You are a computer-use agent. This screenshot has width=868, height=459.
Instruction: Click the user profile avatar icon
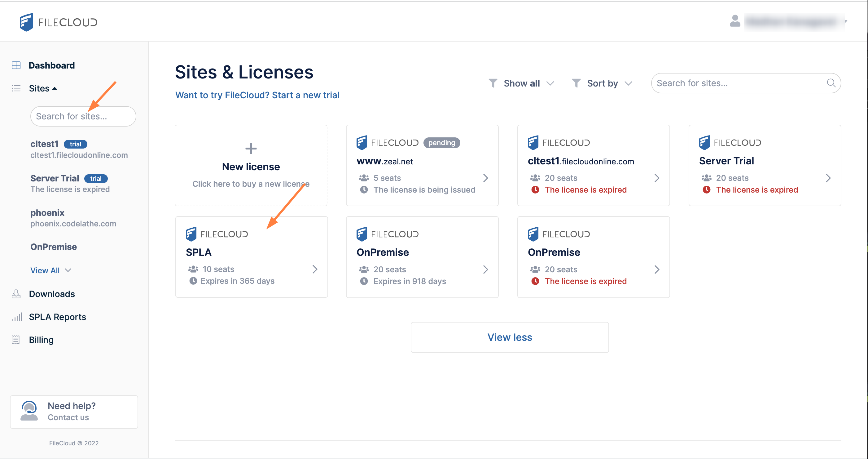pos(735,21)
